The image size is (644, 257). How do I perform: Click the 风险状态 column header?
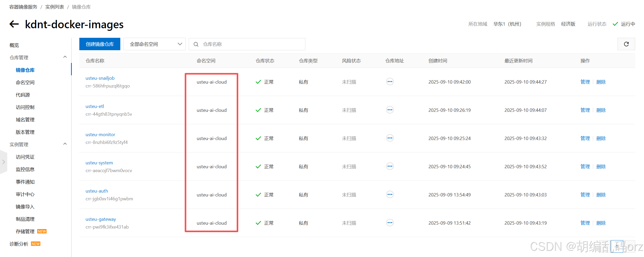(351, 61)
